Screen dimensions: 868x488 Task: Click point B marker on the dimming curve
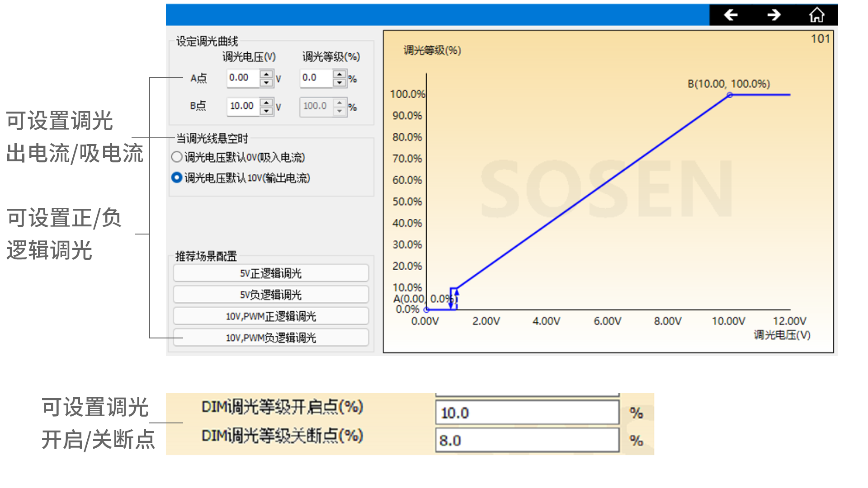pyautogui.click(x=730, y=95)
